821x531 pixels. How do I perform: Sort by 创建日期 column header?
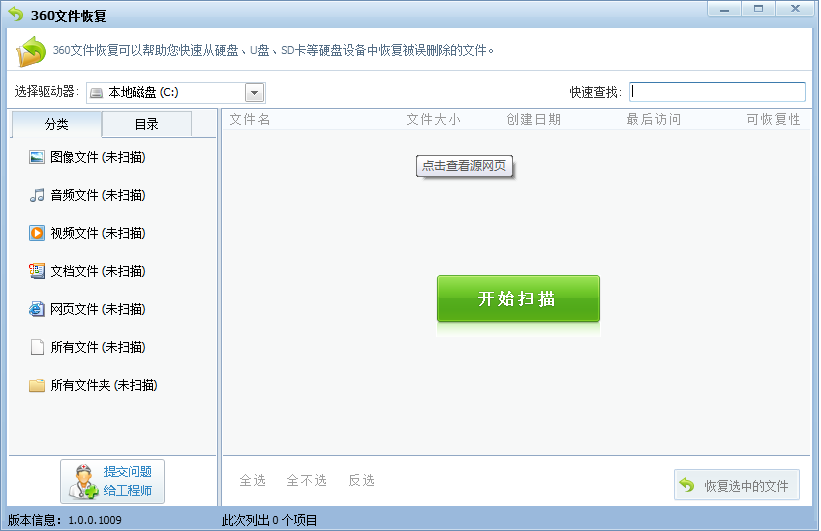point(533,119)
